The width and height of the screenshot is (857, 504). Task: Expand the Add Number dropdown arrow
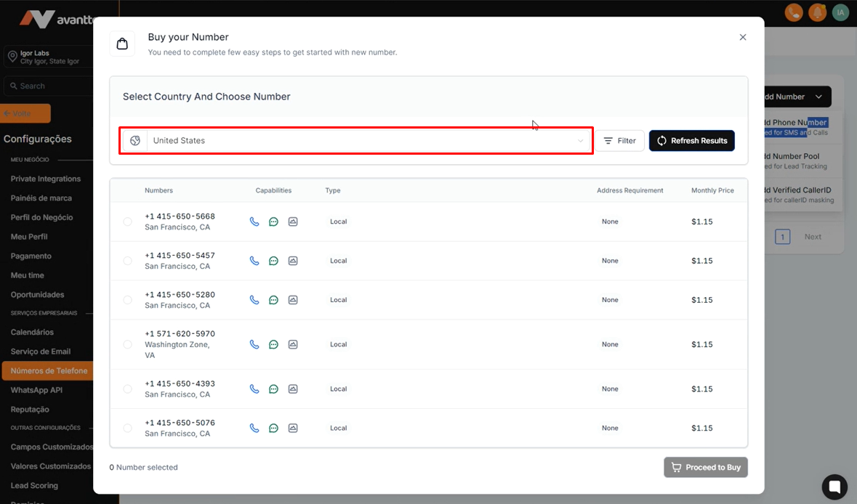[x=818, y=97]
